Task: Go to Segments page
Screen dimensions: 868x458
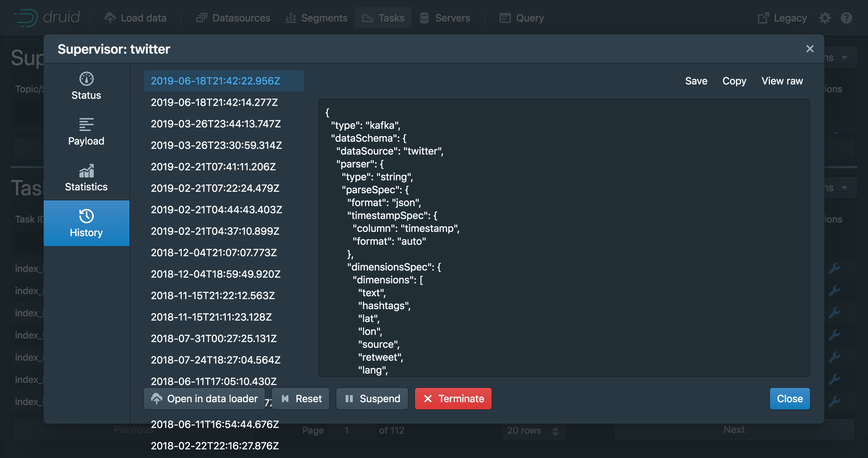Action: coord(317,18)
